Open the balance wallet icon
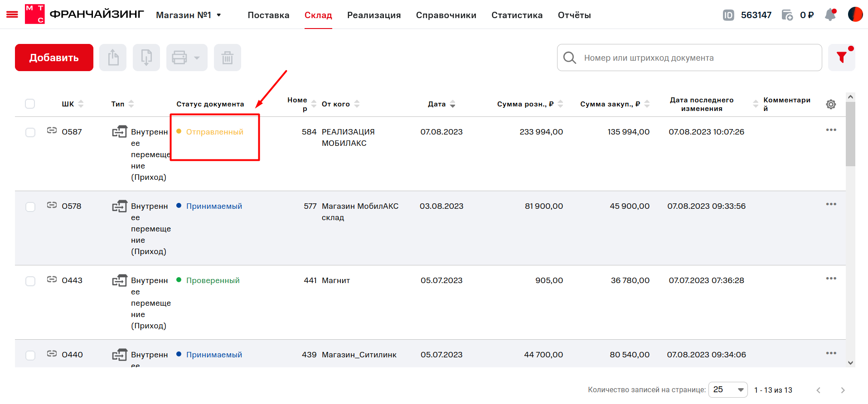 pos(787,15)
